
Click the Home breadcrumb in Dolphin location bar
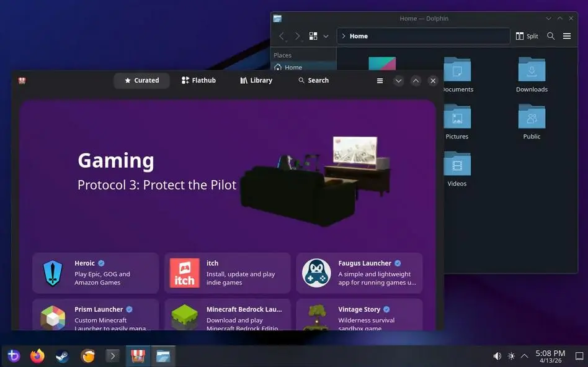[x=359, y=36]
